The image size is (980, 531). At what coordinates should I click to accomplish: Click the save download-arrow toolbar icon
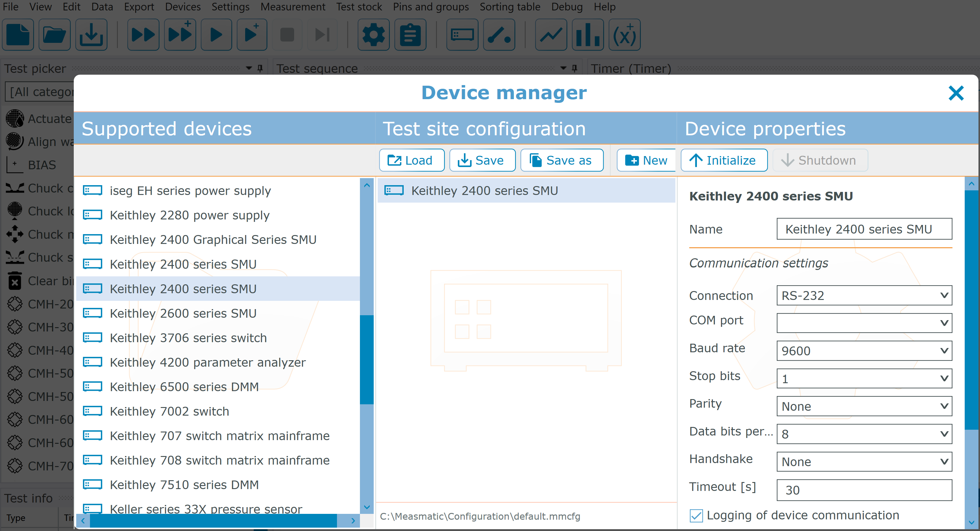pos(91,35)
